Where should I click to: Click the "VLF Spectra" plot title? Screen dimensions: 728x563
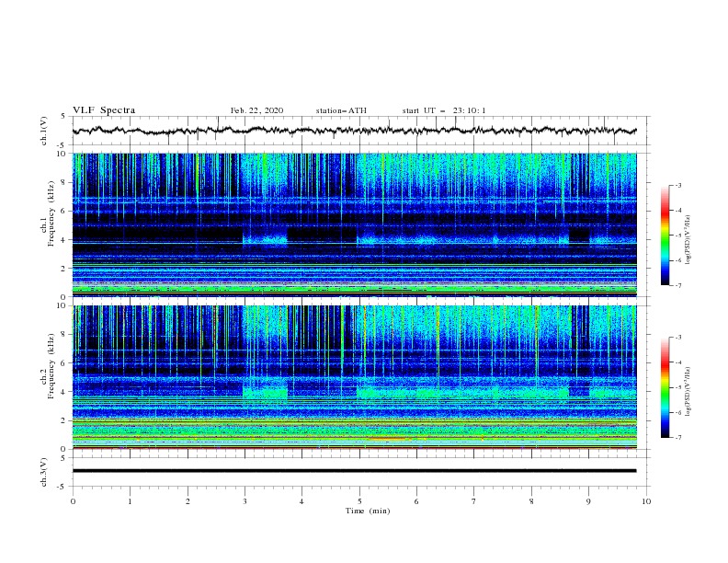coord(104,110)
